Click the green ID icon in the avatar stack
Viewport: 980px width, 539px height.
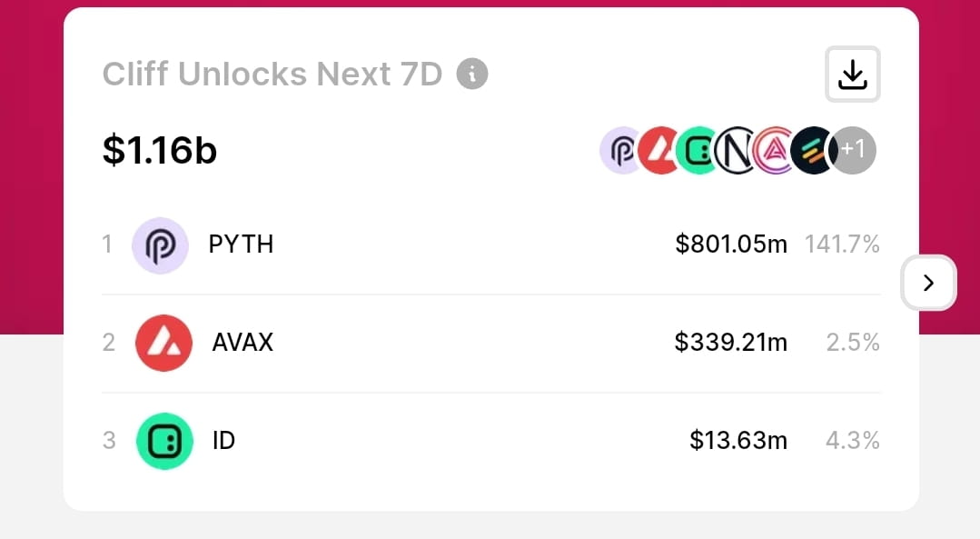click(x=698, y=150)
